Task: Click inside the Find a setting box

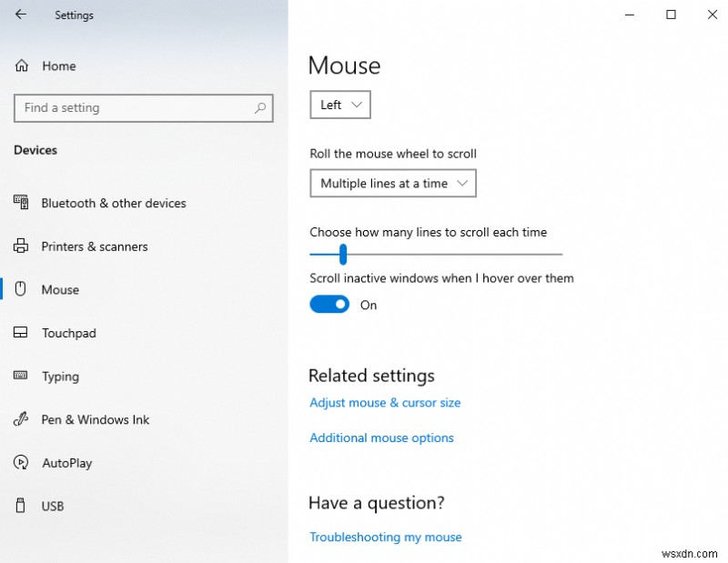Action: [x=136, y=108]
